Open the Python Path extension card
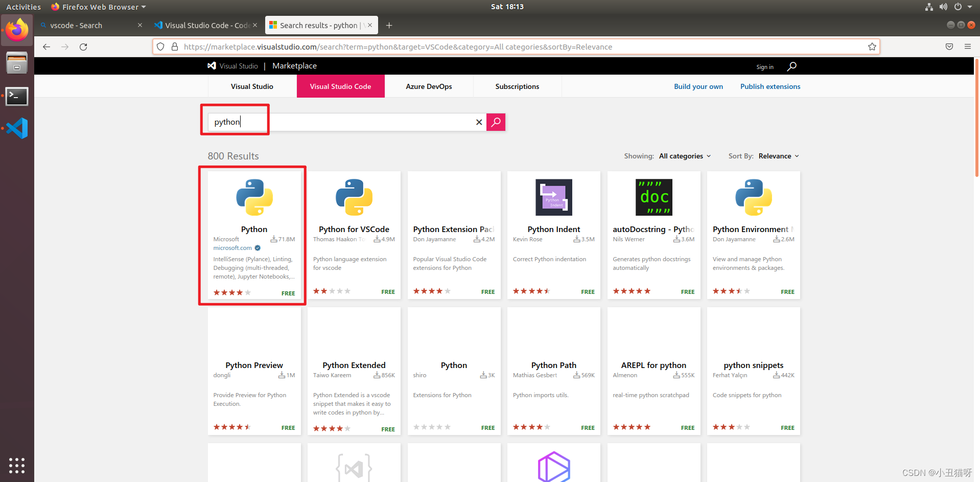This screenshot has height=482, width=980. click(554, 371)
